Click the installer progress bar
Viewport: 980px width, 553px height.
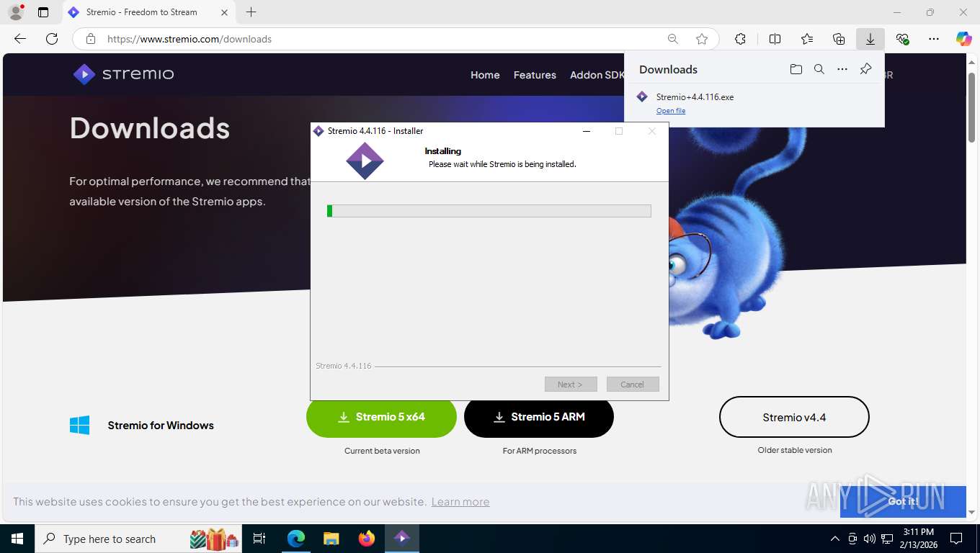point(489,211)
